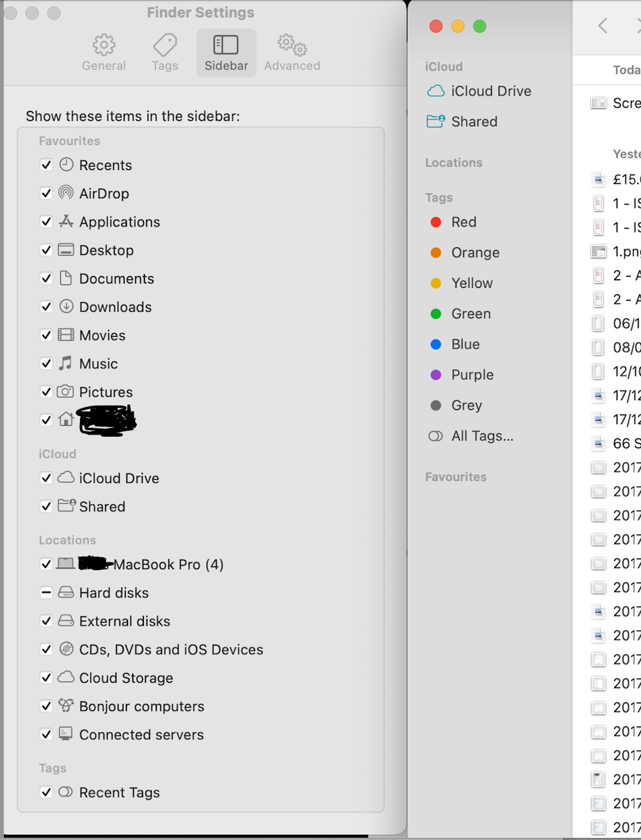Expand the Locations section in Finder sidebar
The width and height of the screenshot is (641, 840).
[x=454, y=163]
